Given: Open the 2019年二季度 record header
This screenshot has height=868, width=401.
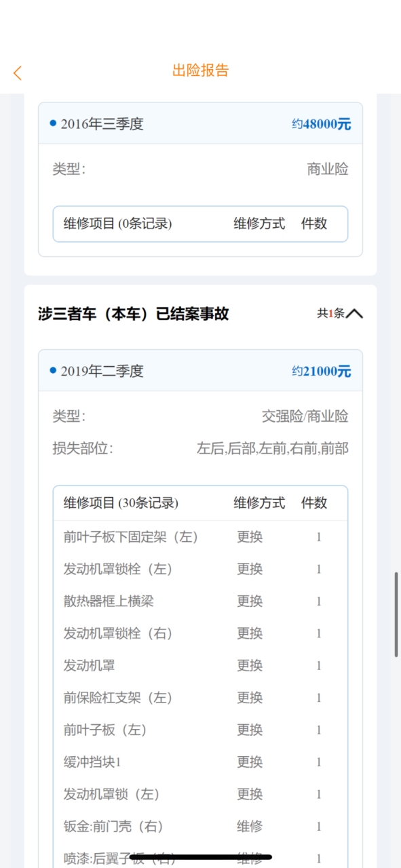Looking at the screenshot, I should click(x=200, y=370).
